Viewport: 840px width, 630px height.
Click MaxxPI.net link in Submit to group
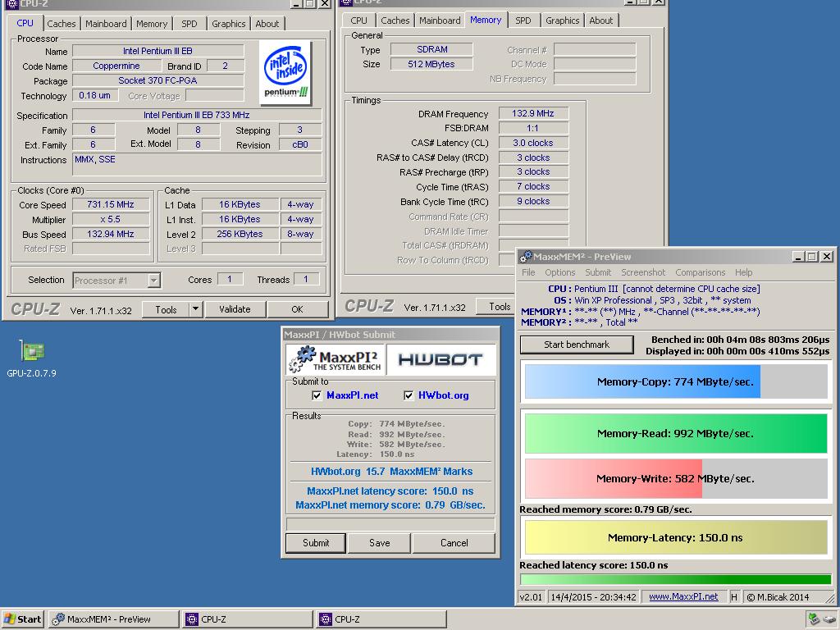point(353,395)
